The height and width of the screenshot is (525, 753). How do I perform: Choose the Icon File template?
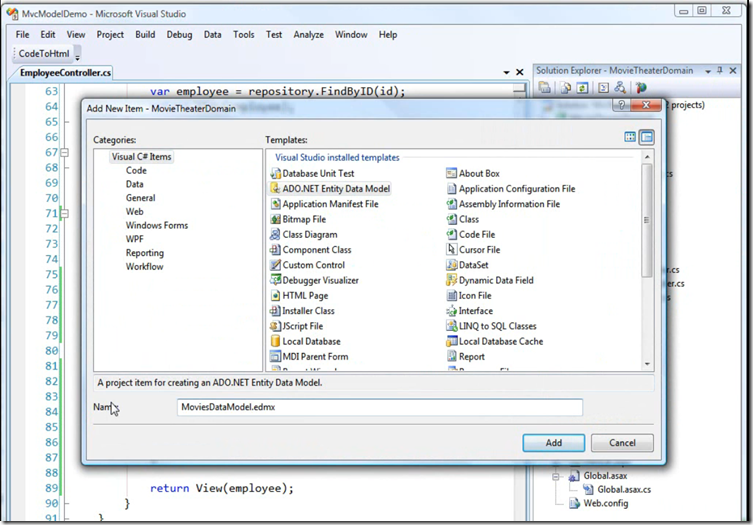[469, 296]
